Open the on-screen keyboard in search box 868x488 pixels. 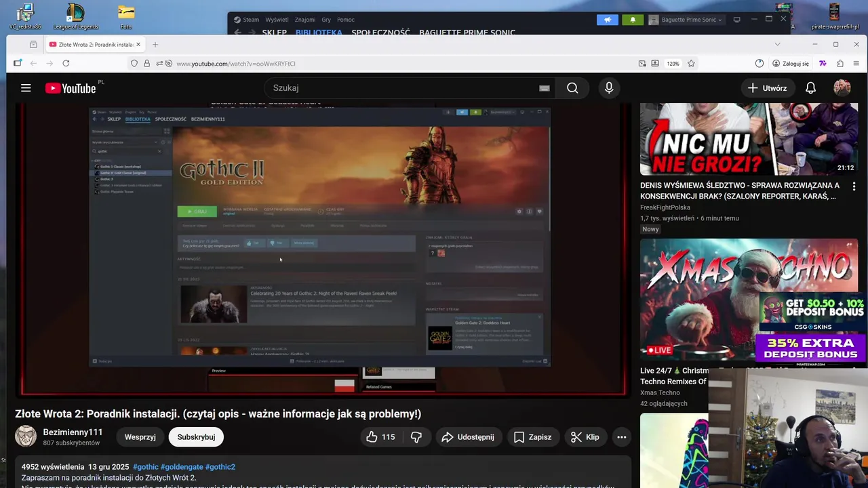click(544, 88)
